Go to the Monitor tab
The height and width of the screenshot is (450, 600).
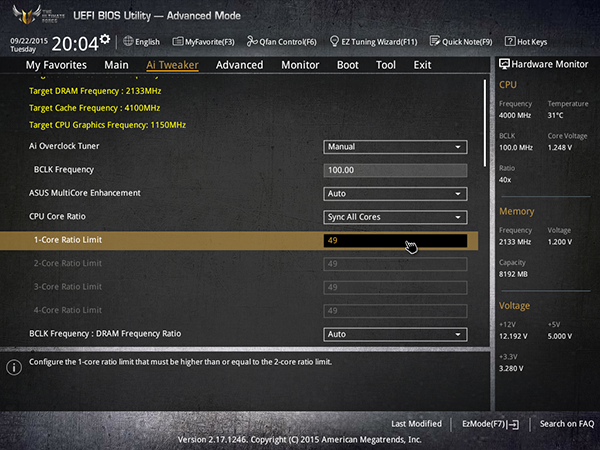pos(300,65)
